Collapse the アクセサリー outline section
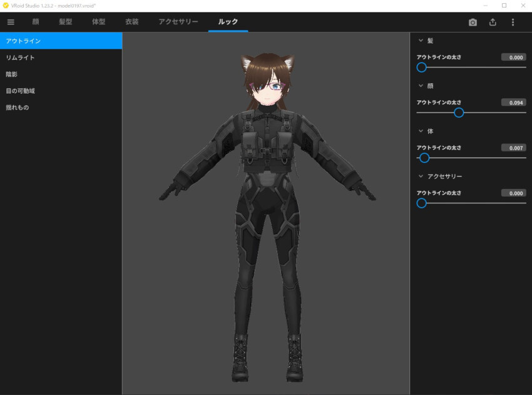The image size is (532, 395). click(421, 177)
